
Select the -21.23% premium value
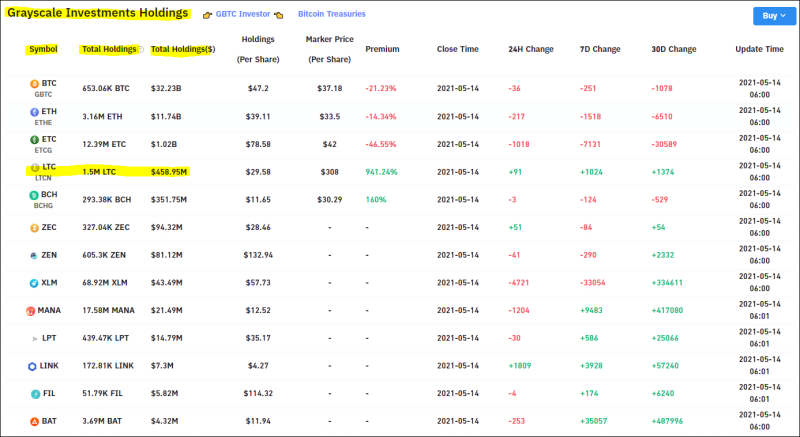pos(381,88)
